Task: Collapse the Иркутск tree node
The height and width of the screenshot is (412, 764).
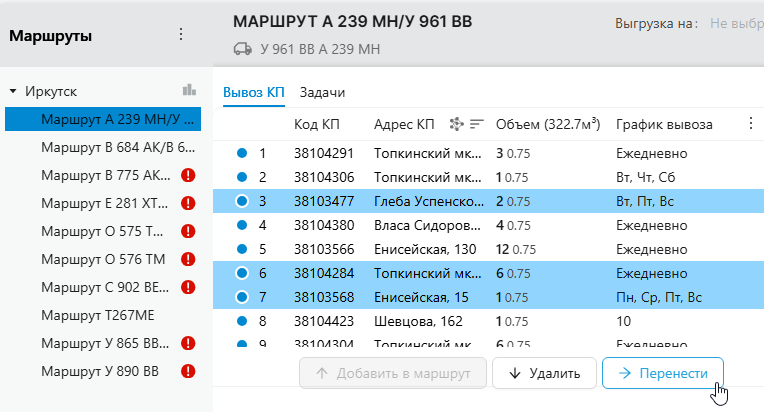Action: click(13, 91)
